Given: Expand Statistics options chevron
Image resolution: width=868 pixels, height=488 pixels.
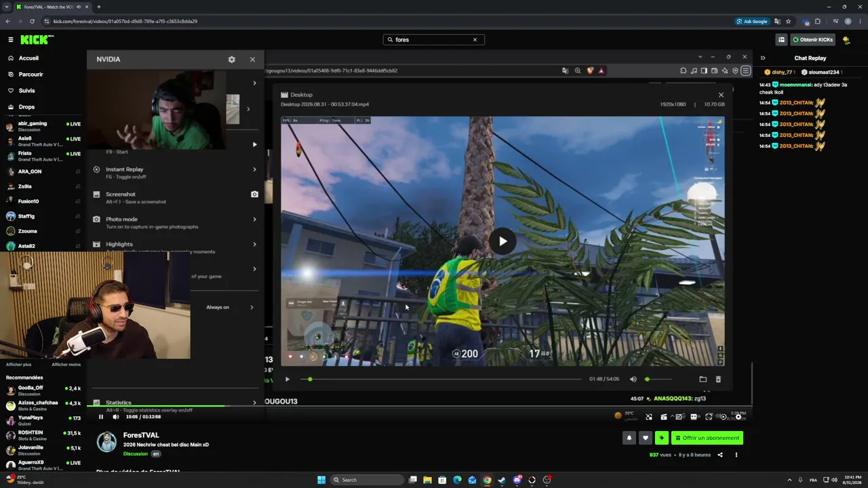Looking at the screenshot, I should coord(254,403).
